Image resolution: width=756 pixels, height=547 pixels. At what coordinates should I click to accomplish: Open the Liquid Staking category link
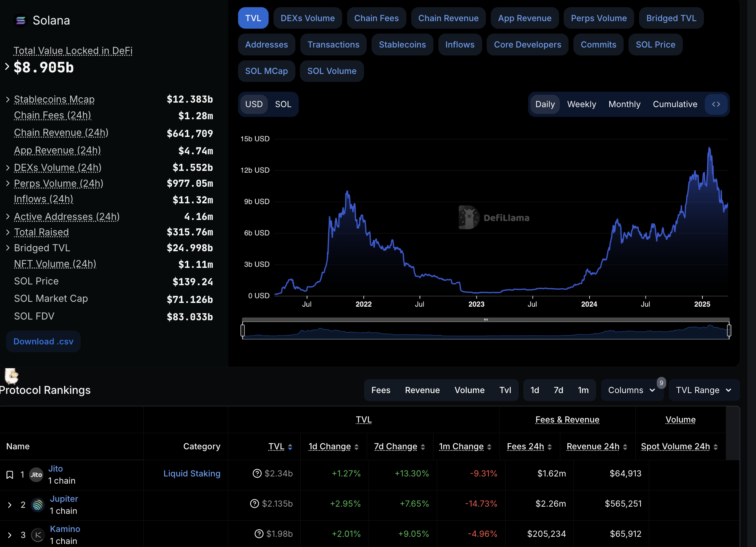(x=192, y=473)
